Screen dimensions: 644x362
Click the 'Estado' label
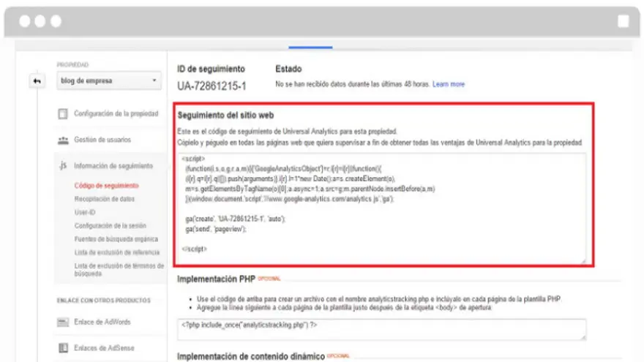tap(288, 69)
